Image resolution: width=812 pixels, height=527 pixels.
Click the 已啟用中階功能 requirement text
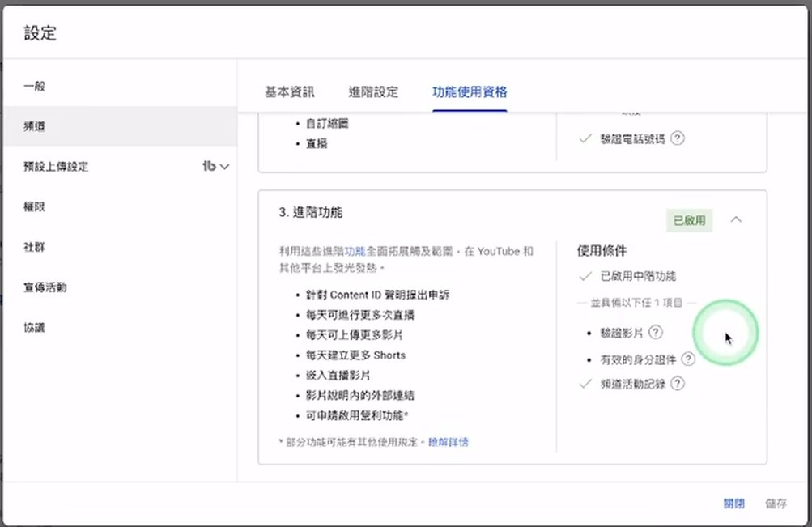point(638,276)
